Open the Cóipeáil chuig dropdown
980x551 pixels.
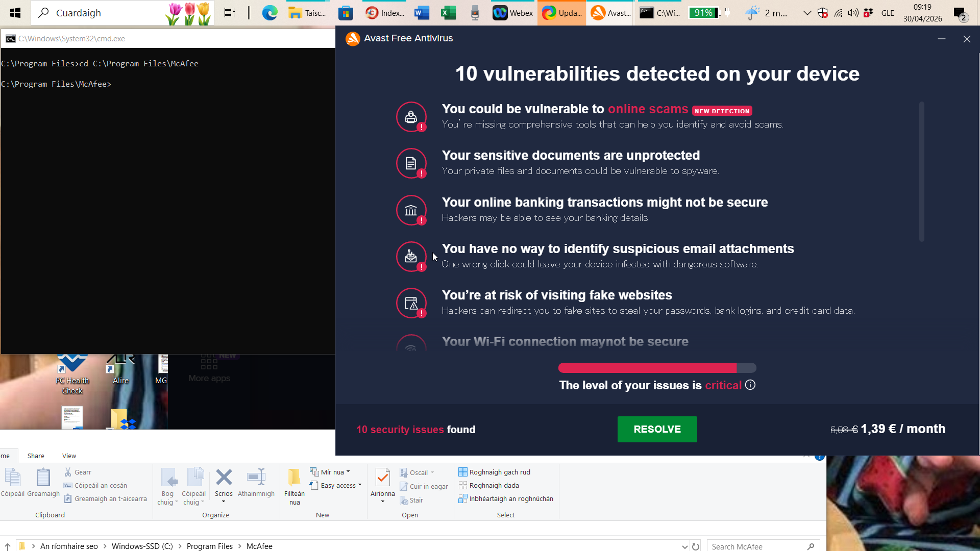pos(194,487)
